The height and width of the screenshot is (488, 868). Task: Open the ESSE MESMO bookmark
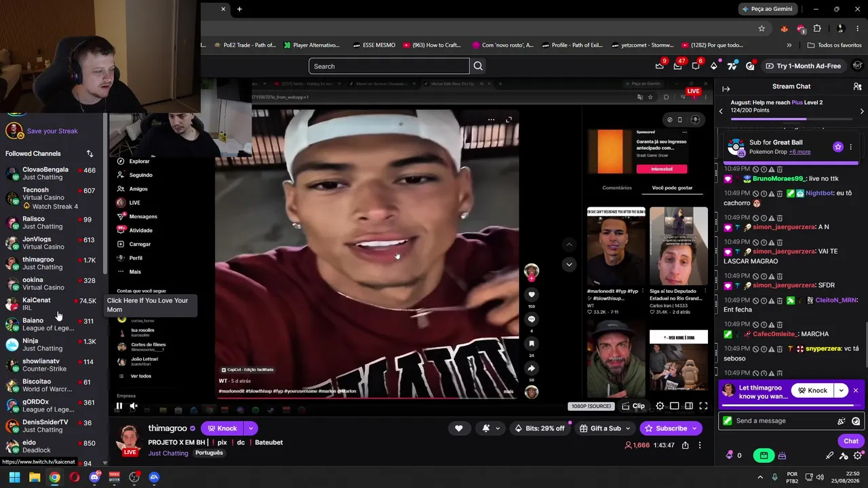[374, 45]
